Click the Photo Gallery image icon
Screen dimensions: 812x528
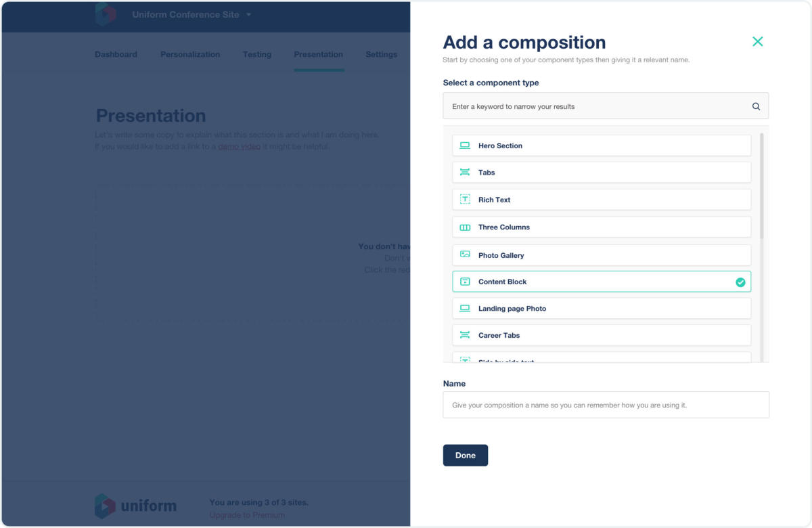(x=465, y=255)
